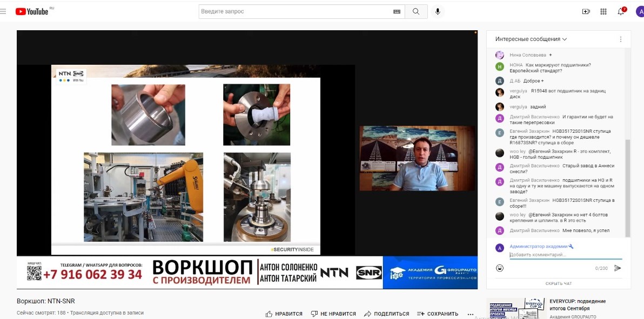Open the hamburger guide menu
644x319 pixels.
[x=3, y=11]
